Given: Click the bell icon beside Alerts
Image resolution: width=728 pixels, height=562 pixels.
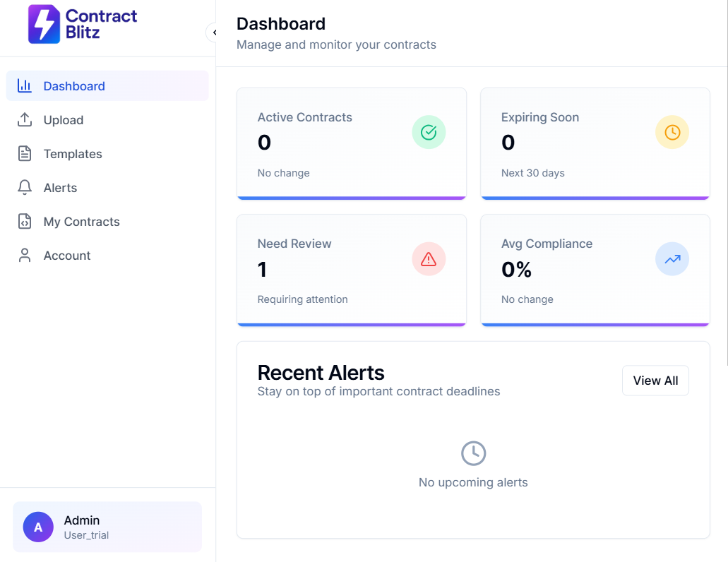Looking at the screenshot, I should (25, 188).
